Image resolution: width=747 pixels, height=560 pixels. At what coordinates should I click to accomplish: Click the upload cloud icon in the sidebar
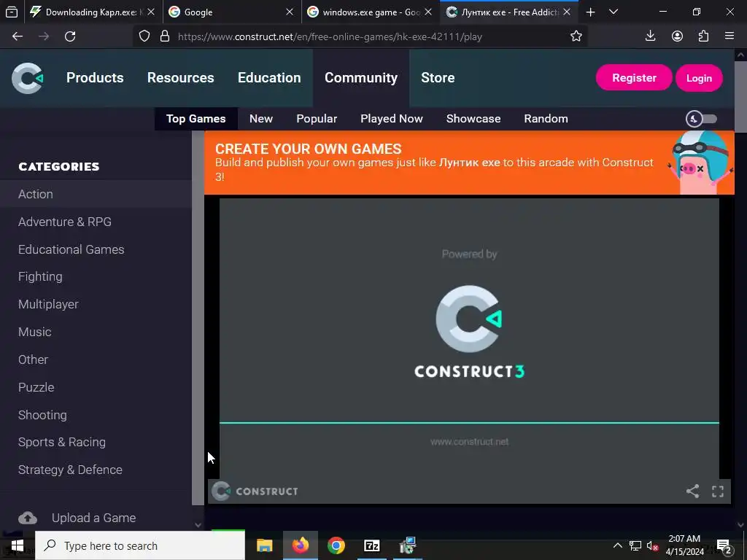(28, 518)
